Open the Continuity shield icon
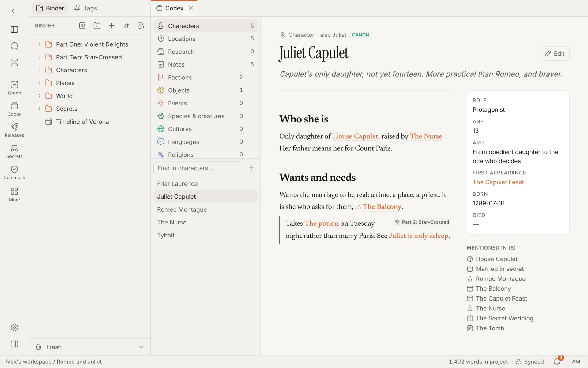The image size is (588, 368). [x=14, y=172]
